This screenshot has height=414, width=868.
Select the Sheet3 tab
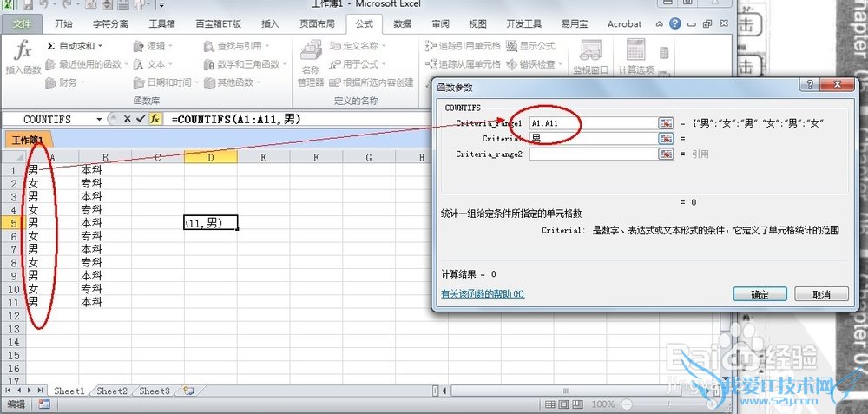(154, 391)
